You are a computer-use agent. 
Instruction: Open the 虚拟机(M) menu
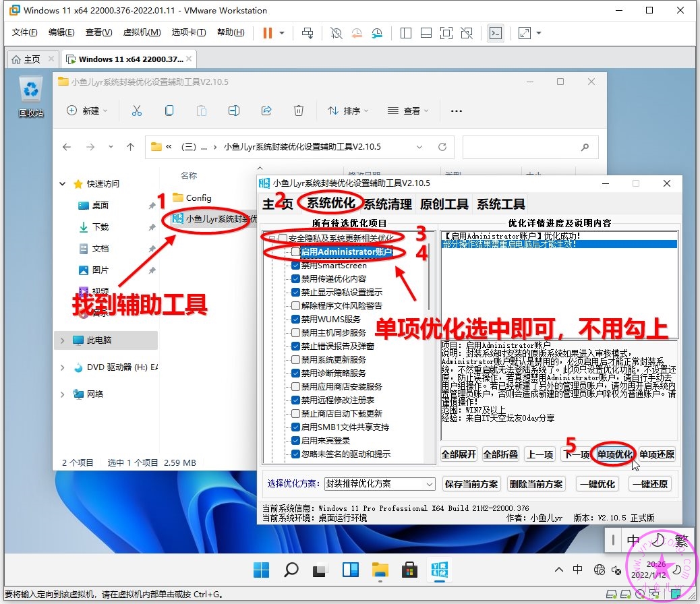(142, 32)
